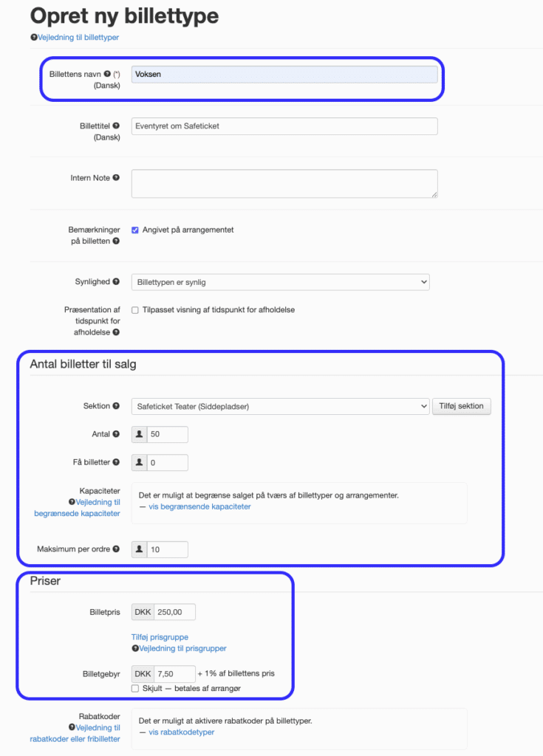Show vis rabatkodetyper link
This screenshot has height=756, width=543.
(182, 732)
